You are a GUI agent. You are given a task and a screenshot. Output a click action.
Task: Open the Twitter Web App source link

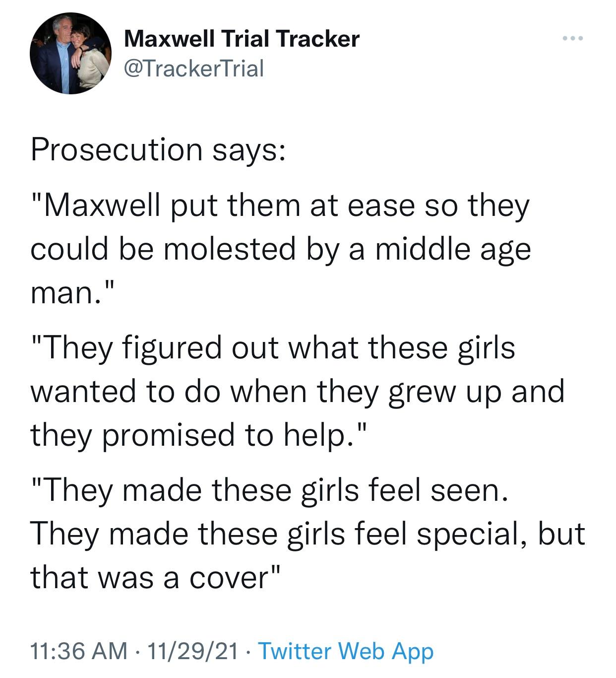click(346, 651)
